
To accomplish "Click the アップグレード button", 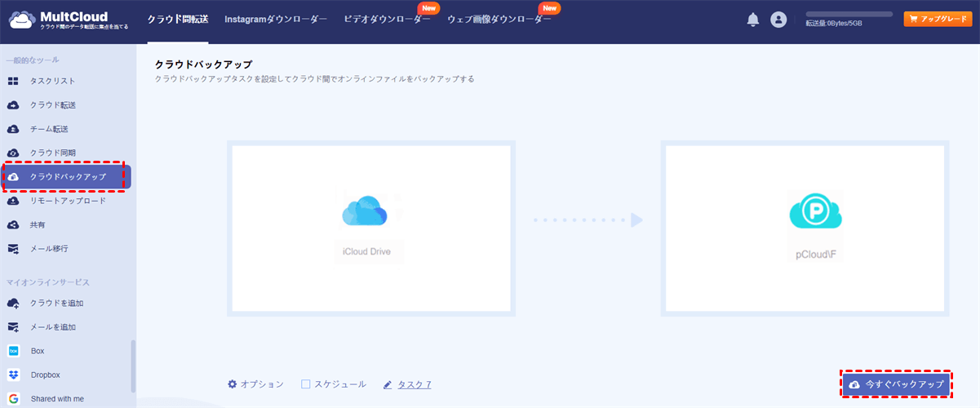I will click(938, 20).
